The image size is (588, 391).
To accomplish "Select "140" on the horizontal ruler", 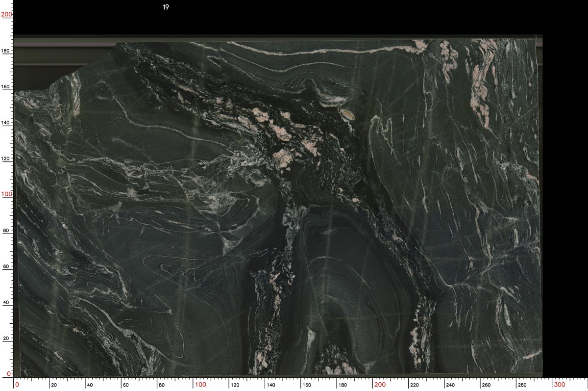I will coord(270,385).
